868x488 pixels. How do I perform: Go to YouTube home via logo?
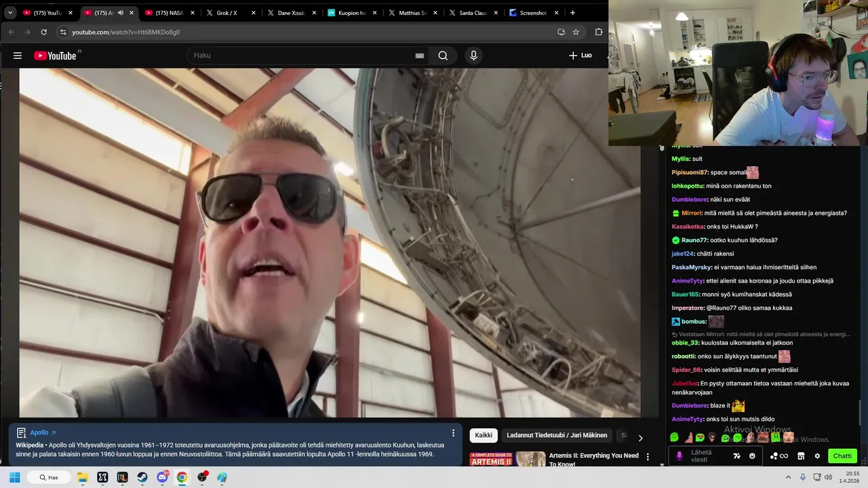point(55,56)
